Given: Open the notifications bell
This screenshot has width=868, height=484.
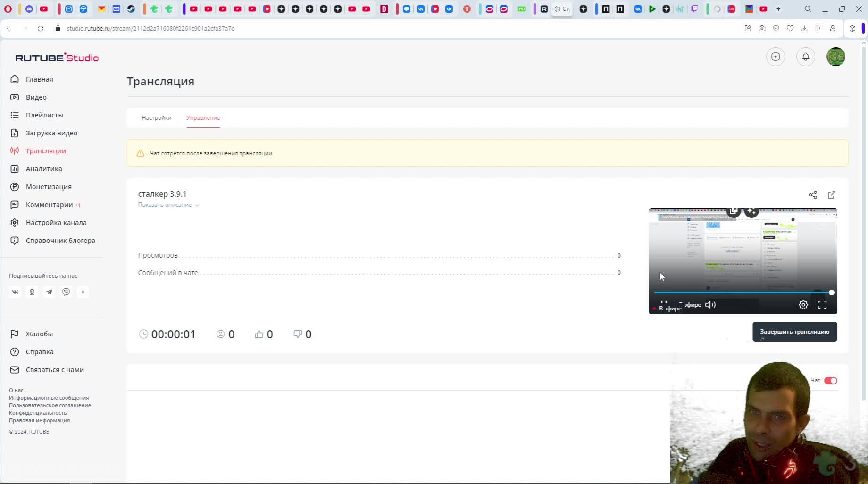Looking at the screenshot, I should 806,57.
